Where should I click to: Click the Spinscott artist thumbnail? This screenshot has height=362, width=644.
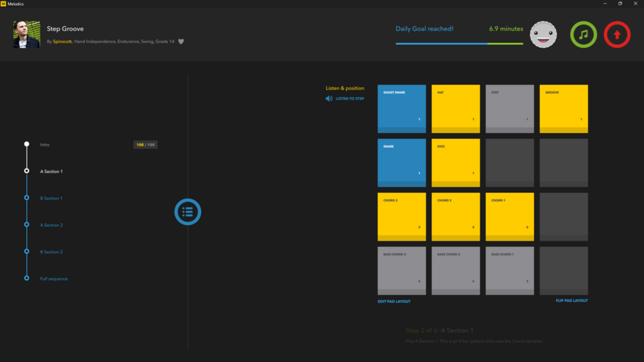pyautogui.click(x=26, y=35)
